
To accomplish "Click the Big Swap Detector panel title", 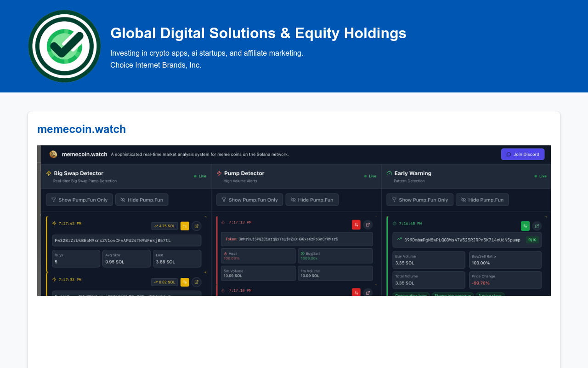I will (x=79, y=173).
